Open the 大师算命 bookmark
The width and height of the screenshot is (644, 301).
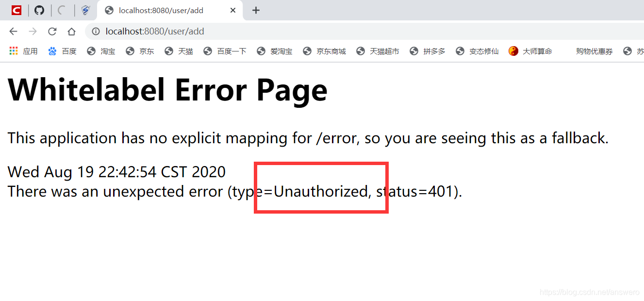coord(530,51)
